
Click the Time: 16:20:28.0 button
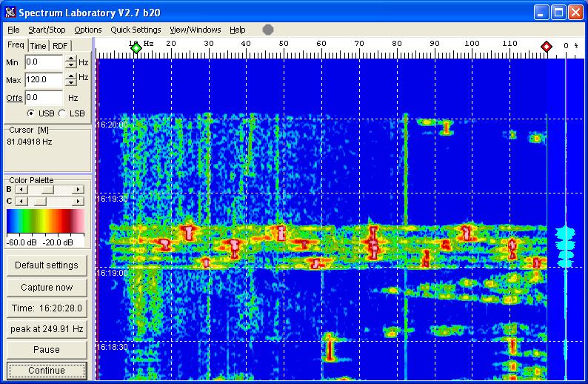pyautogui.click(x=47, y=308)
